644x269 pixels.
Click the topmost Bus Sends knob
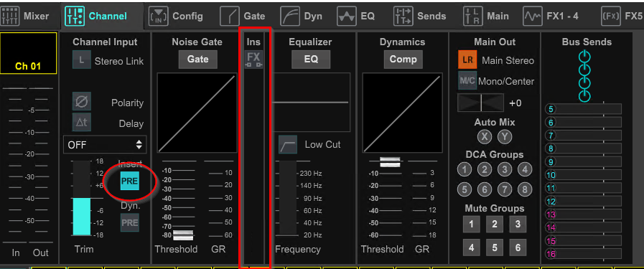pyautogui.click(x=584, y=57)
